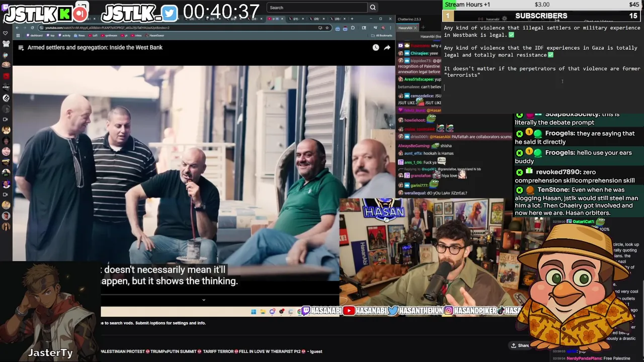Click the Twitch search magnifier button
Image resolution: width=644 pixels, height=362 pixels.
(x=373, y=8)
